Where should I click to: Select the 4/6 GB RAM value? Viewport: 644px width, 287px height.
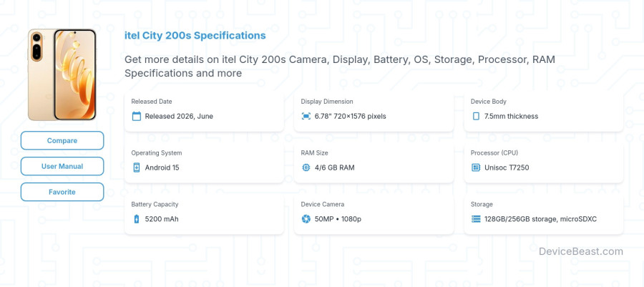point(335,167)
